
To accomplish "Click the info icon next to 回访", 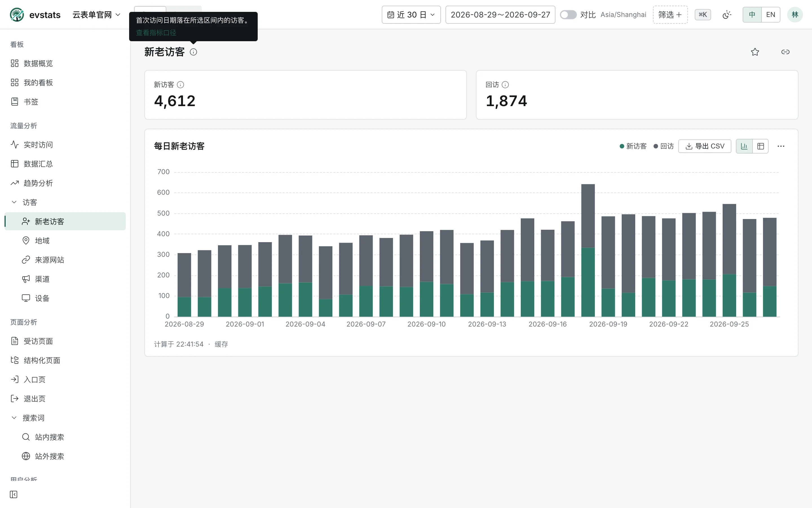I will (x=505, y=85).
